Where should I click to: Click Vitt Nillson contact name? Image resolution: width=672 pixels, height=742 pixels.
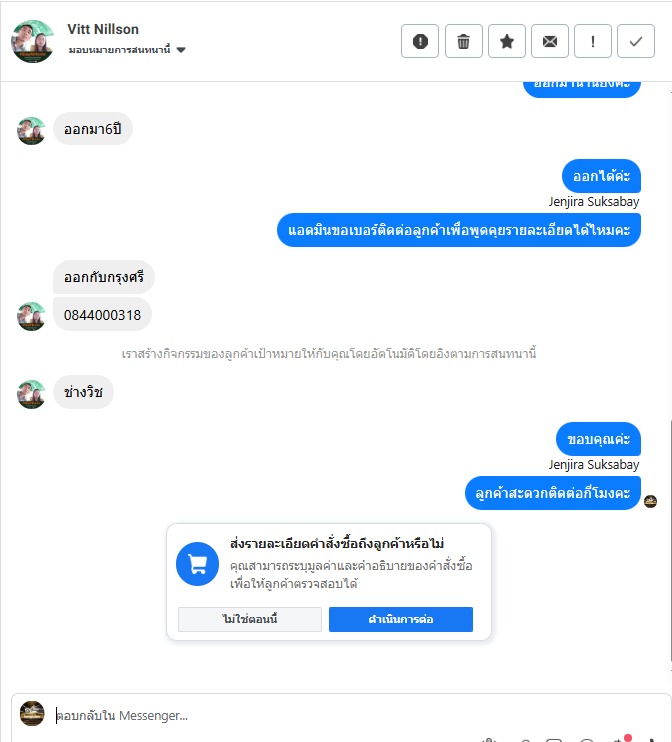(x=103, y=29)
